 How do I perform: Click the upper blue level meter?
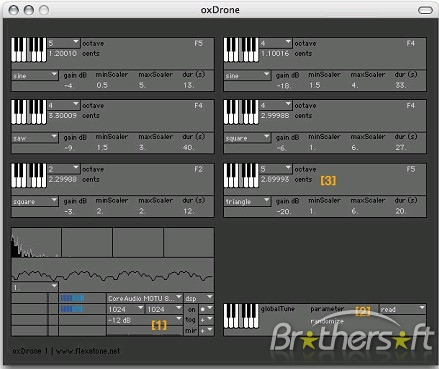[72, 298]
